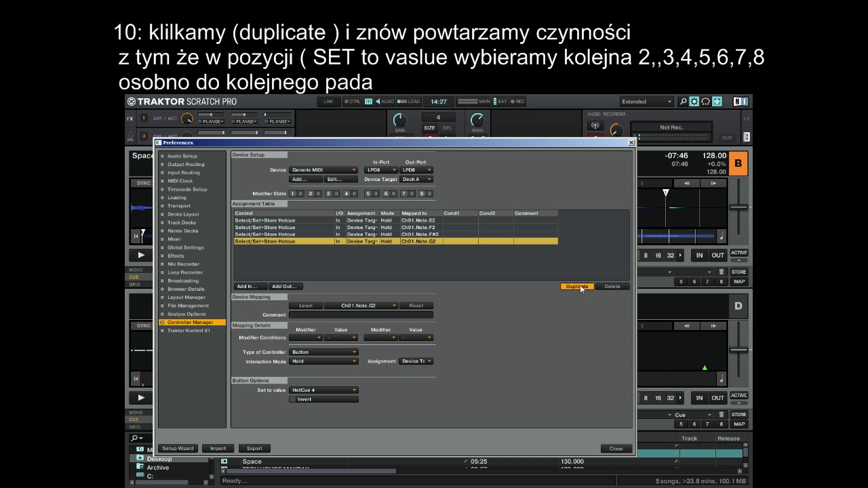Open Set to value HotCue 4 dropdown
This screenshot has height=488, width=868.
323,390
